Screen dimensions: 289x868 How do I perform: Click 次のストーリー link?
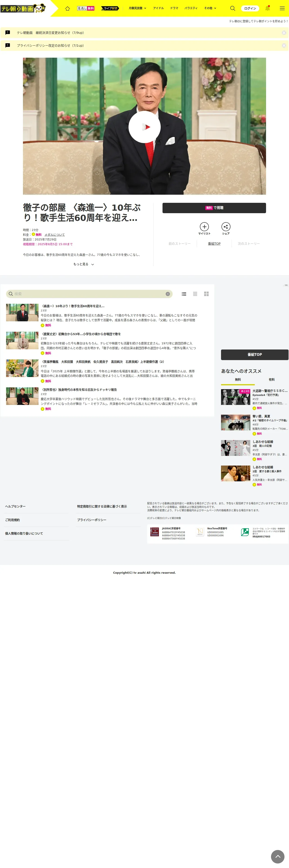(x=249, y=244)
